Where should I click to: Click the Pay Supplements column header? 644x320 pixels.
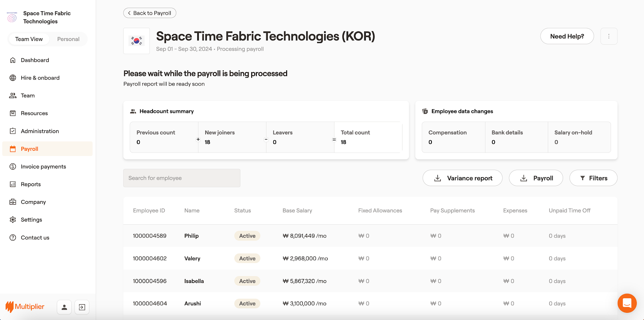click(x=452, y=211)
